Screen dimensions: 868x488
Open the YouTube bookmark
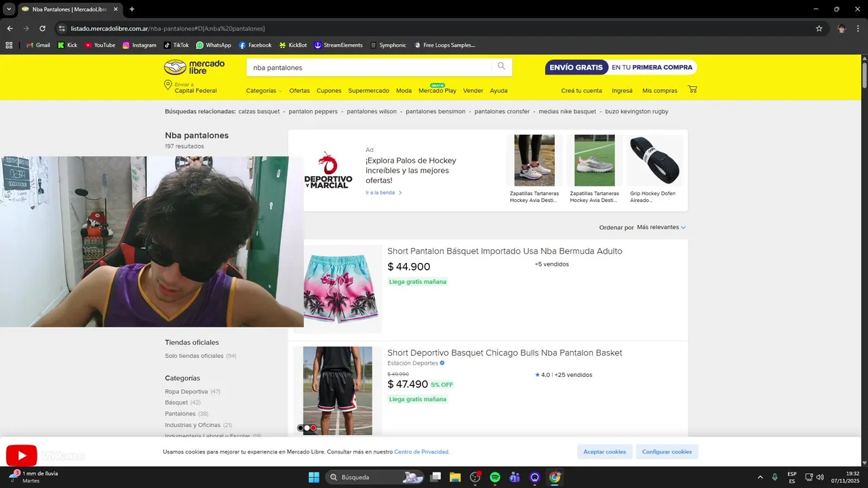(x=100, y=45)
